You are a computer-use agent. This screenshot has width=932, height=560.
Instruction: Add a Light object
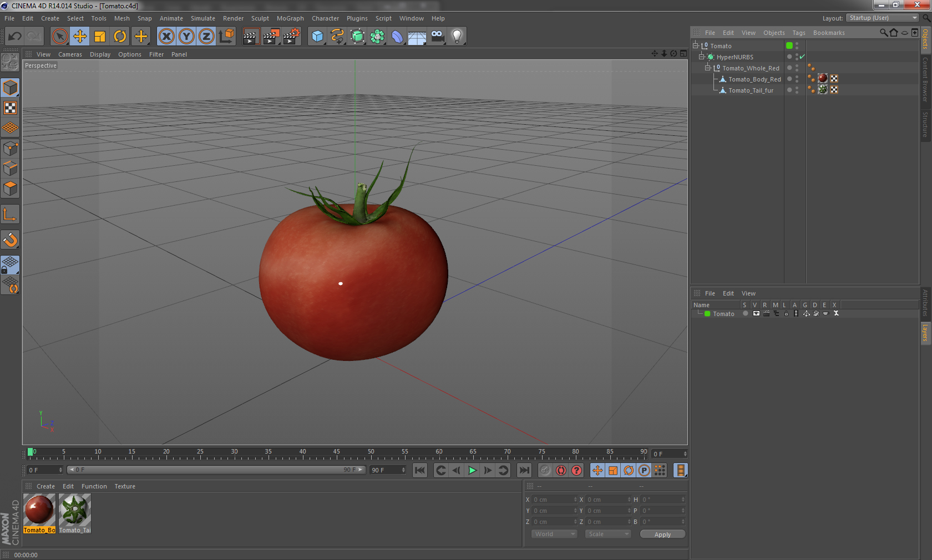click(457, 37)
